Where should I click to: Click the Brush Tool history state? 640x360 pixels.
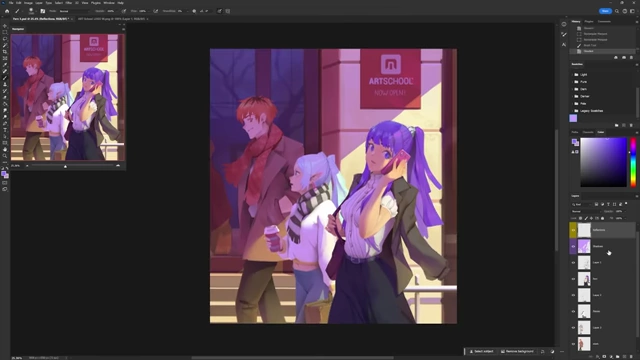[590, 45]
